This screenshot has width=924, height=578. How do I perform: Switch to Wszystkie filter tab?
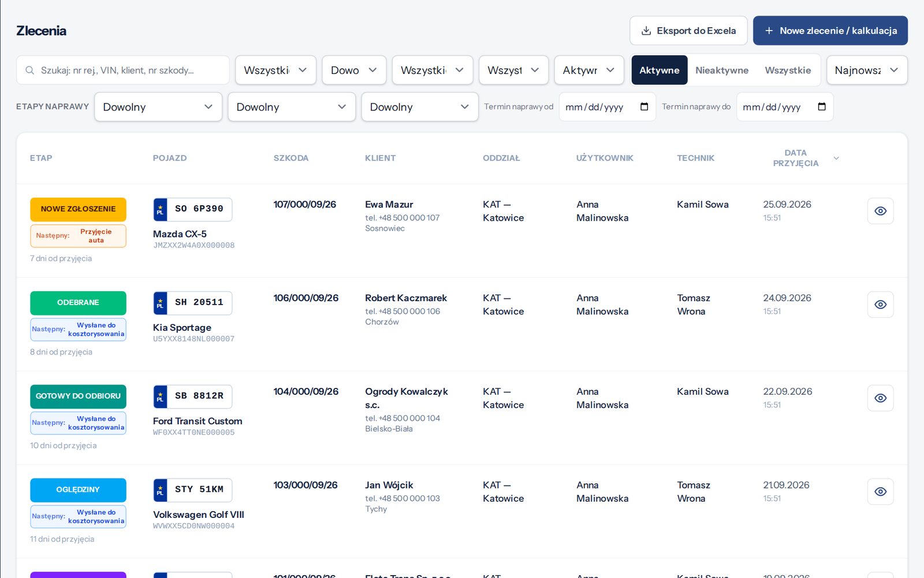(788, 71)
